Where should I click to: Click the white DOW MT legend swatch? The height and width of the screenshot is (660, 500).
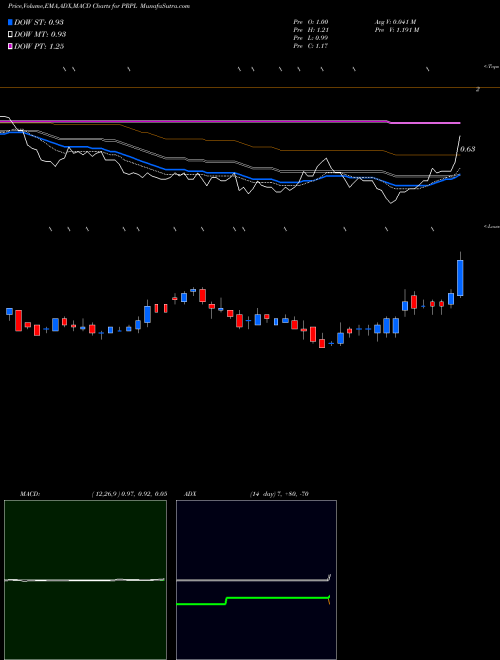click(10, 35)
